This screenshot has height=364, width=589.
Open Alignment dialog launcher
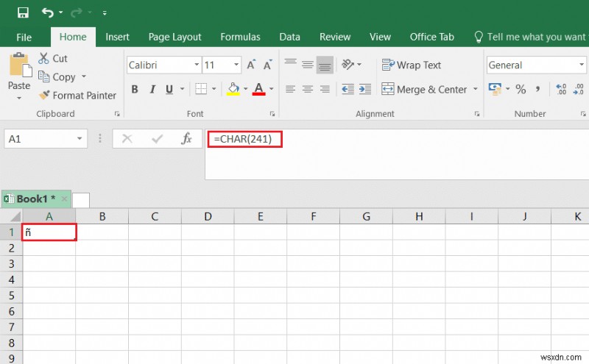[x=477, y=114]
